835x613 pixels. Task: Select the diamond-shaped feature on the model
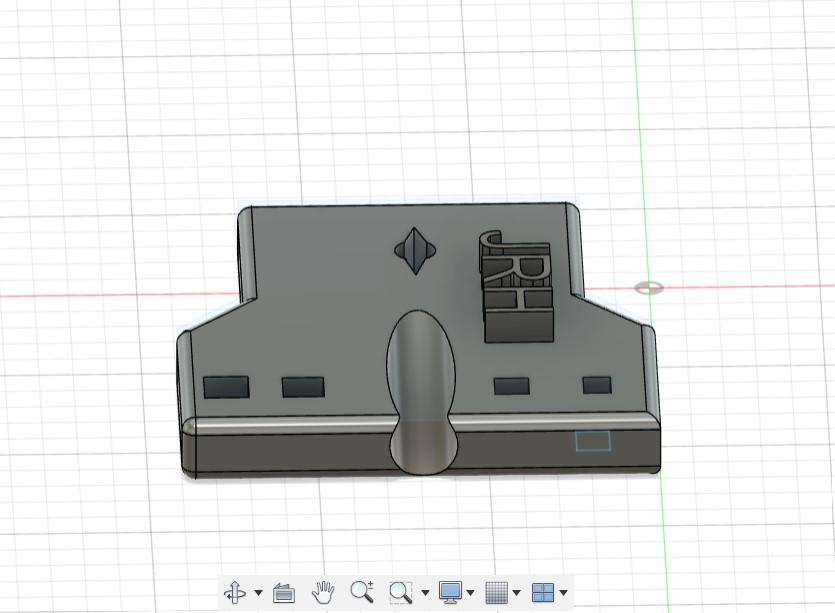pos(415,251)
